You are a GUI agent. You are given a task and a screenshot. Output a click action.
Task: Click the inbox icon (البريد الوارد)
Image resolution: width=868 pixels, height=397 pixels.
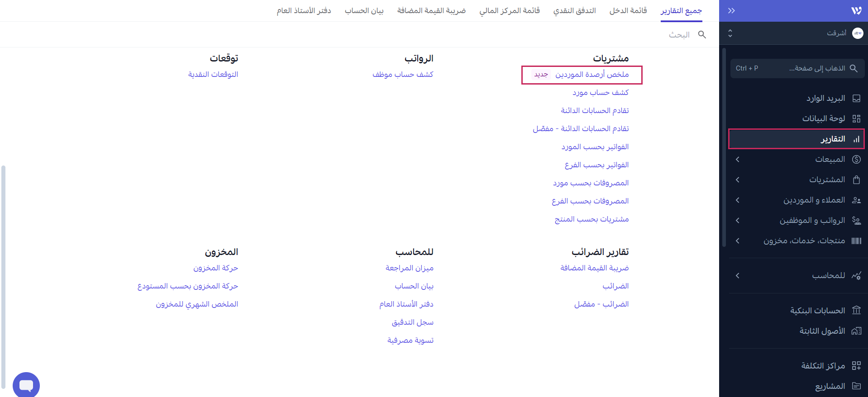856,99
